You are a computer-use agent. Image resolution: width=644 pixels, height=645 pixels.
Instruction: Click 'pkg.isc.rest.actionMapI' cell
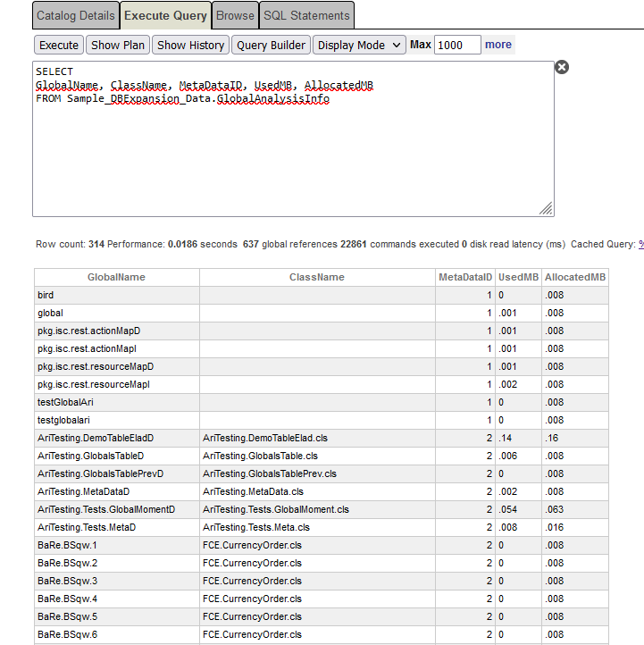click(116, 348)
